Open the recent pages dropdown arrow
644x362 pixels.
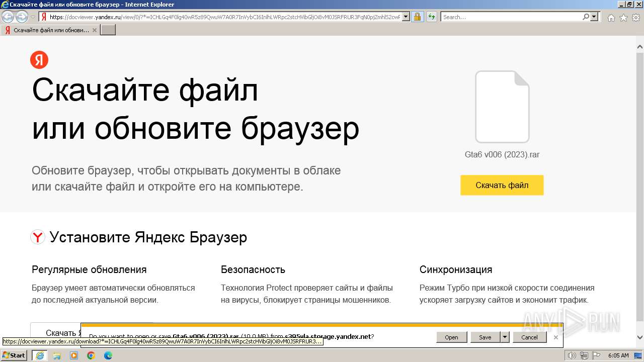click(33, 17)
